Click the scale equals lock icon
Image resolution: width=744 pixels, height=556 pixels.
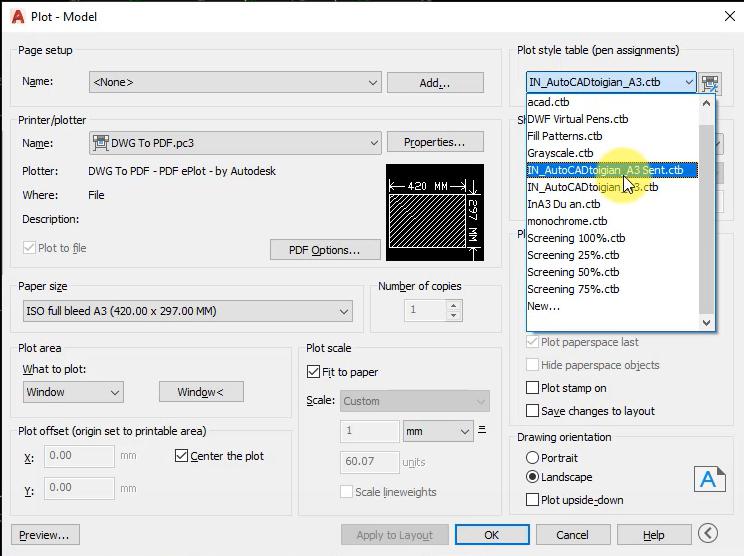[x=482, y=430]
